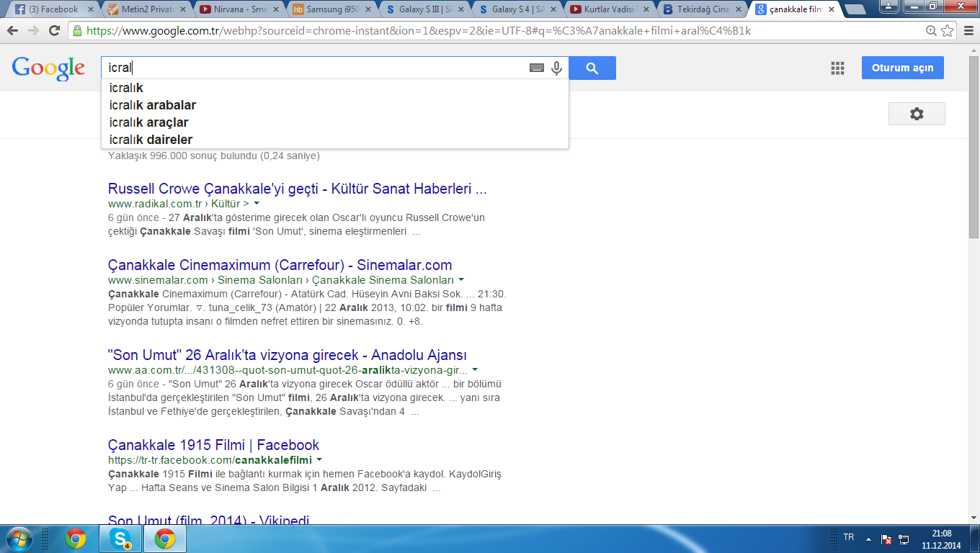
Task: Open the Google apps grid
Action: click(x=837, y=68)
